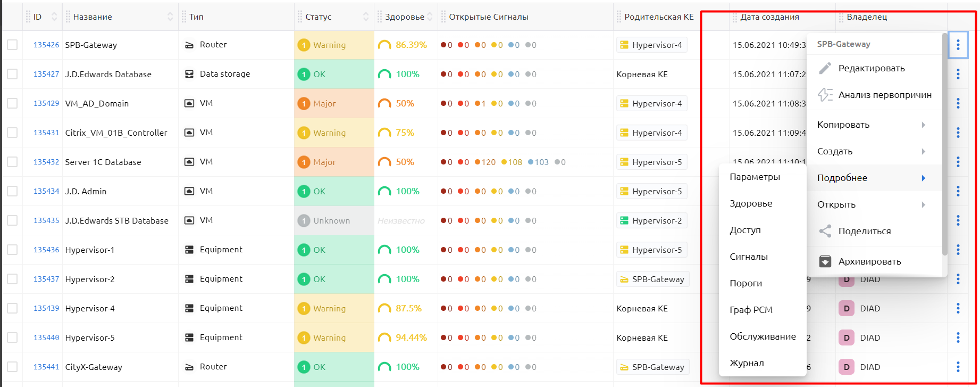Open ID link 135429
The height and width of the screenshot is (387, 980).
pyautogui.click(x=46, y=103)
